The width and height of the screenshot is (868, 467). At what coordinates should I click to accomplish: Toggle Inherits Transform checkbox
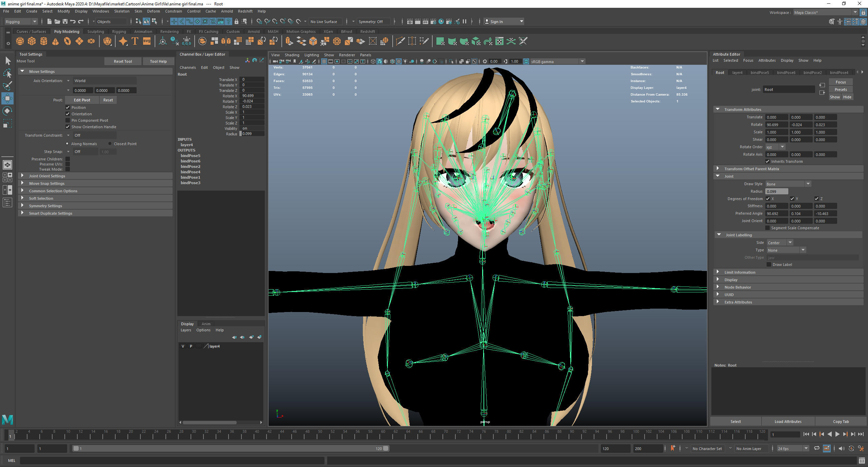tap(768, 161)
